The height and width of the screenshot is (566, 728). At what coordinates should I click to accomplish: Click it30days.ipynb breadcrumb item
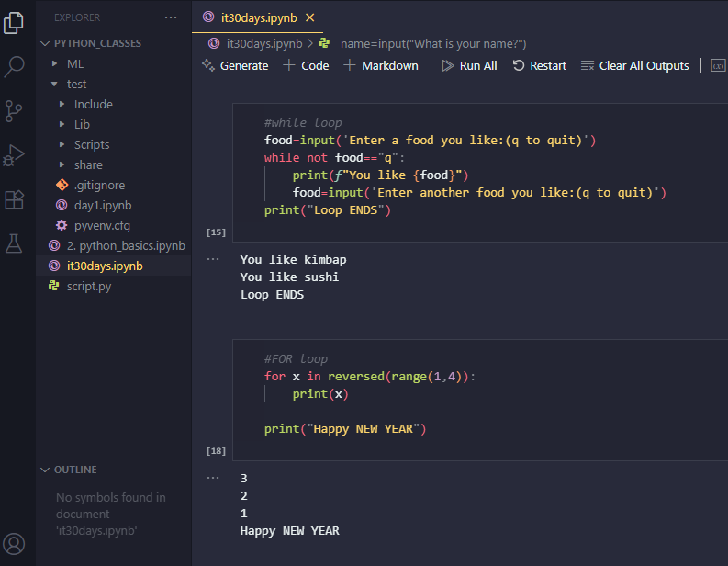(264, 44)
